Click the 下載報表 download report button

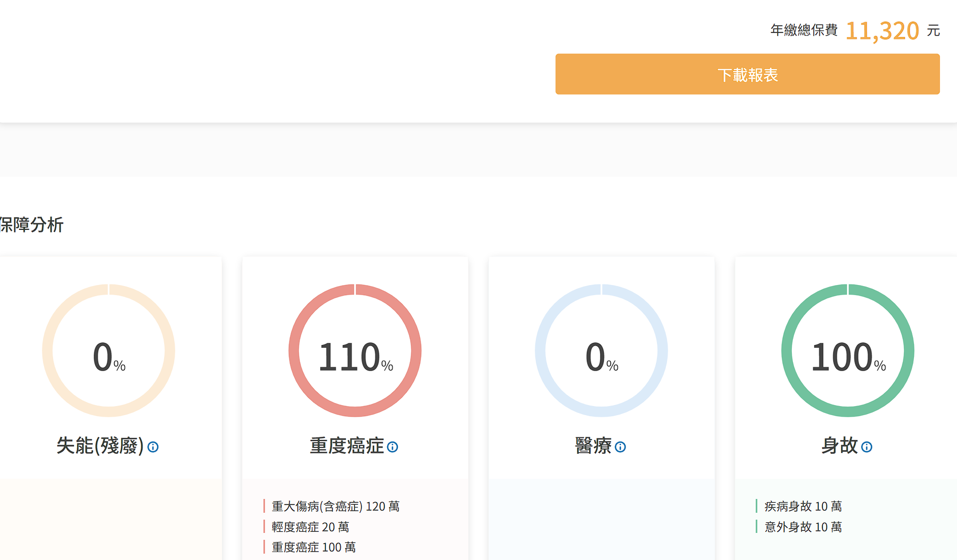747,74
